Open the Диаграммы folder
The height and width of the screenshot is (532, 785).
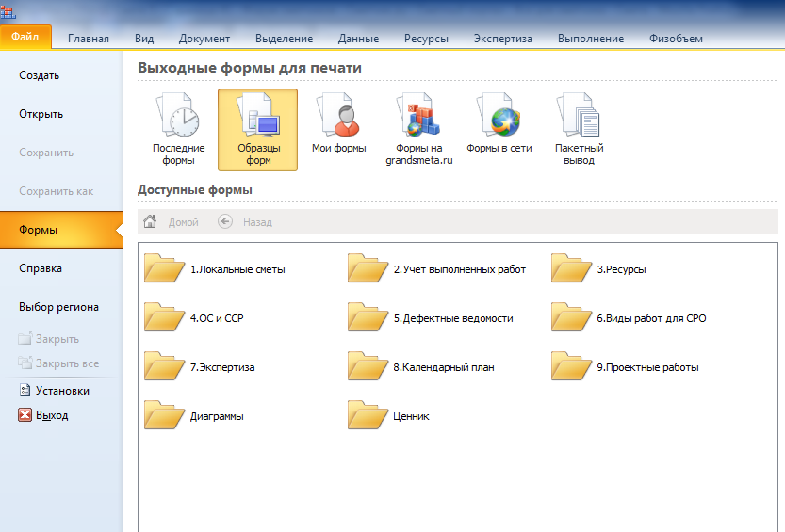pos(194,416)
